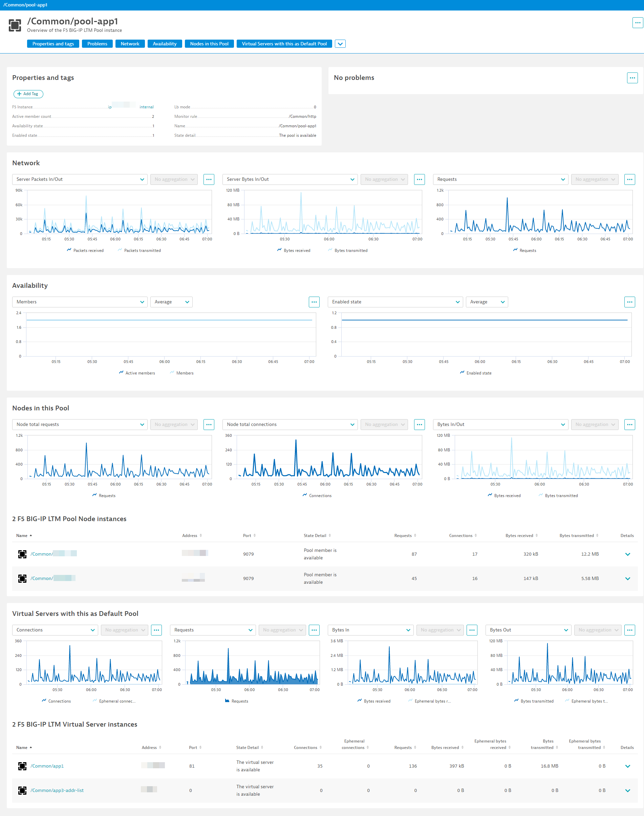
Task: Open Bytes In metric dropdown
Action: click(371, 630)
